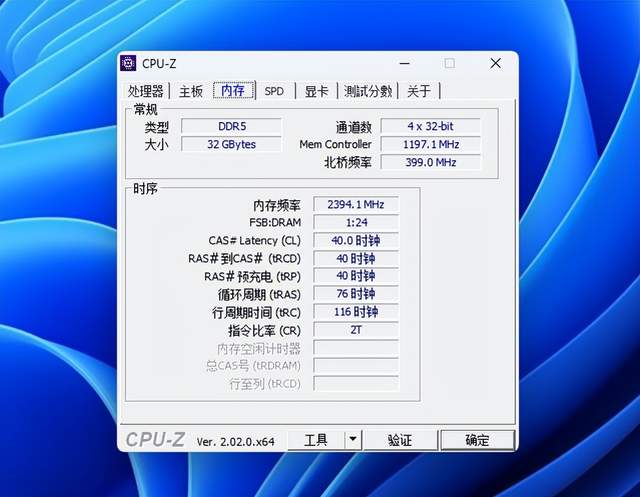Click the 验证 button
The width and height of the screenshot is (640, 497).
click(x=400, y=440)
